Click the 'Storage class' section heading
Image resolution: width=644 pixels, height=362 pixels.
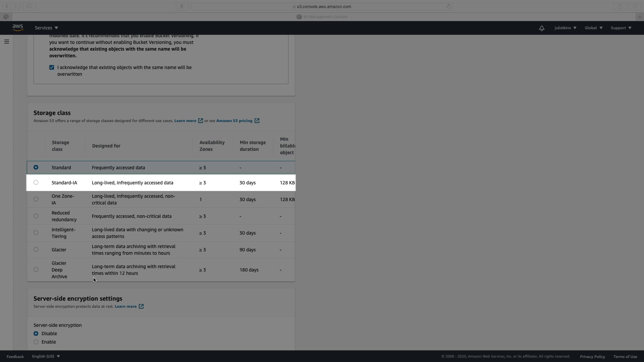(52, 113)
